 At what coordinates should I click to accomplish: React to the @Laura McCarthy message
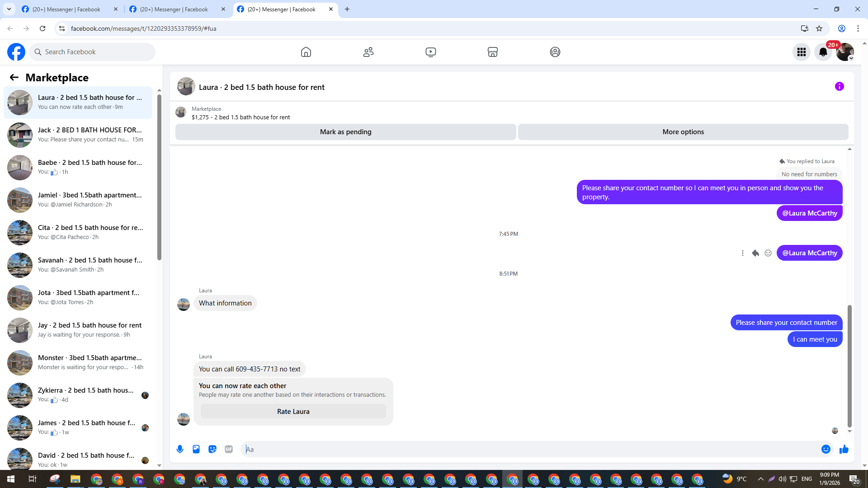click(x=768, y=253)
